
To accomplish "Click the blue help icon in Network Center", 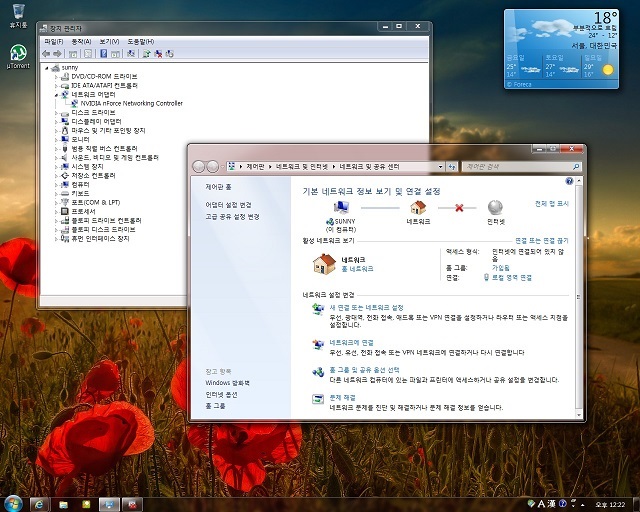I will [x=569, y=181].
